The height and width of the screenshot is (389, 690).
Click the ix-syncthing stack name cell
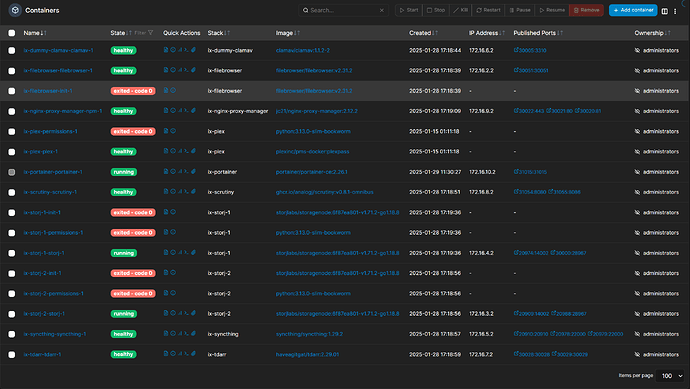coord(223,334)
